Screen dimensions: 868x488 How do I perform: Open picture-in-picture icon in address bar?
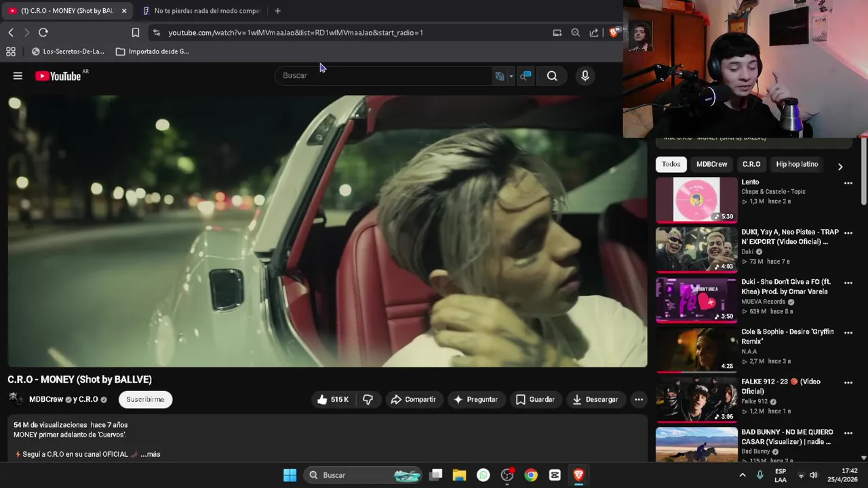557,33
